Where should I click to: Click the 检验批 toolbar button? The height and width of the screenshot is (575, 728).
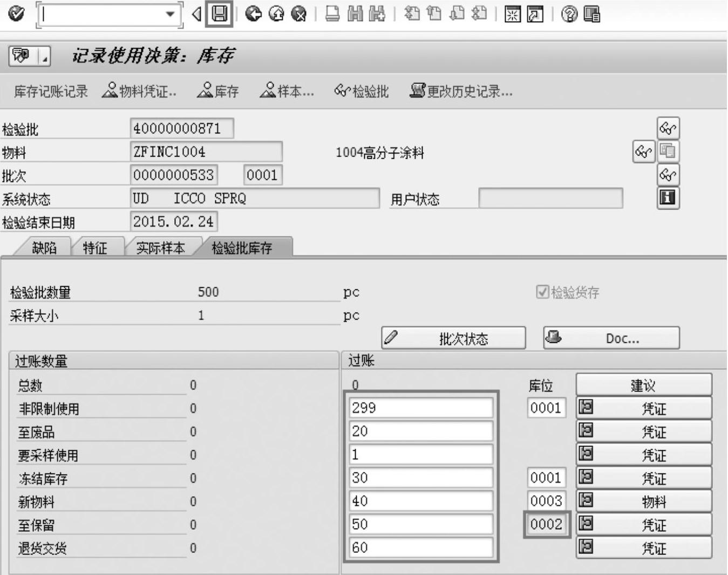[x=362, y=91]
